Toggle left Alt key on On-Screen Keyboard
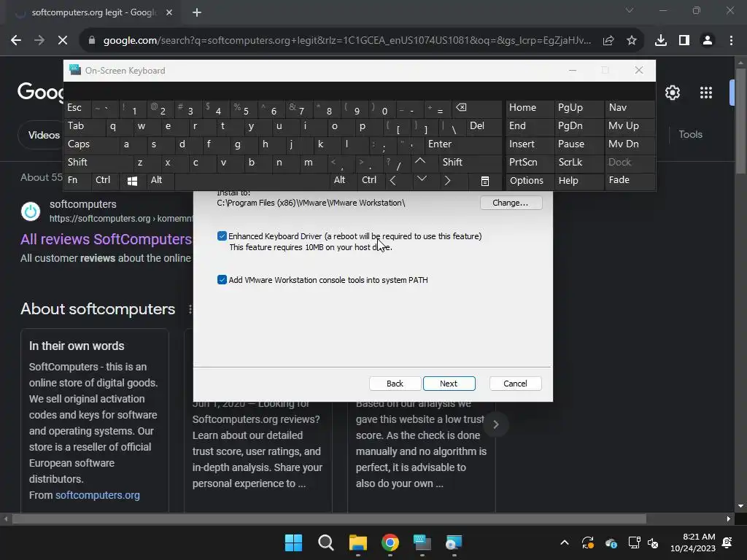The image size is (747, 560). 160,181
